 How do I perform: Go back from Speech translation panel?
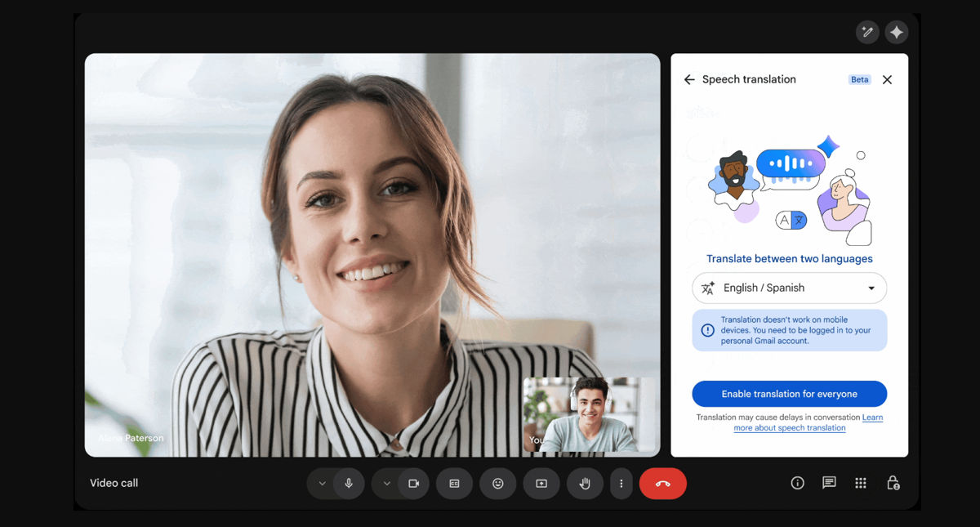coord(689,79)
